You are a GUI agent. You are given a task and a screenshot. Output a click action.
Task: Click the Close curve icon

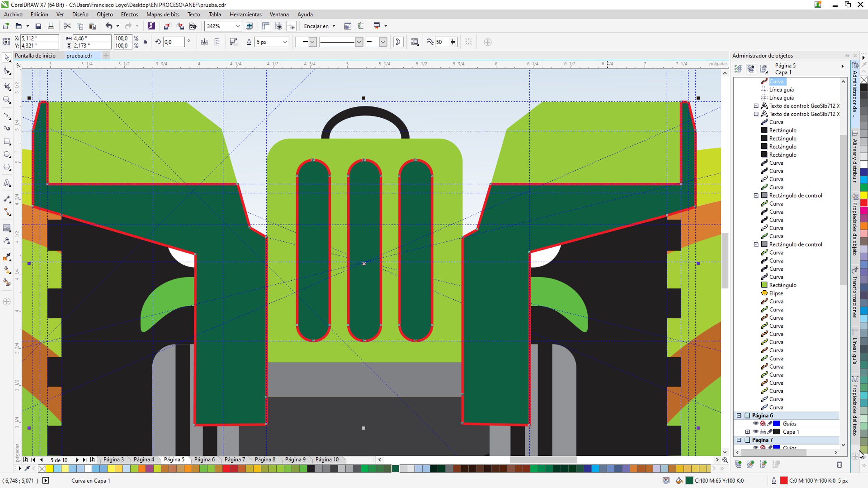[398, 42]
